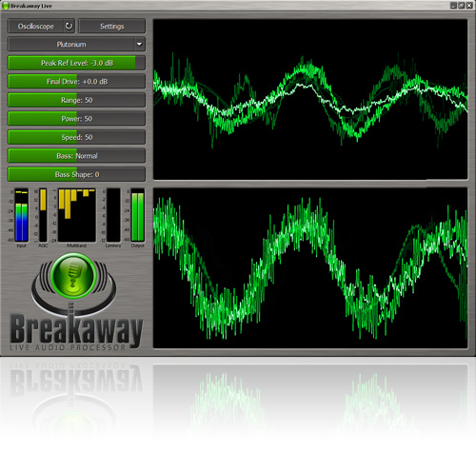Close the Breakaway Live window
This screenshot has width=476, height=452.
[x=469, y=6]
